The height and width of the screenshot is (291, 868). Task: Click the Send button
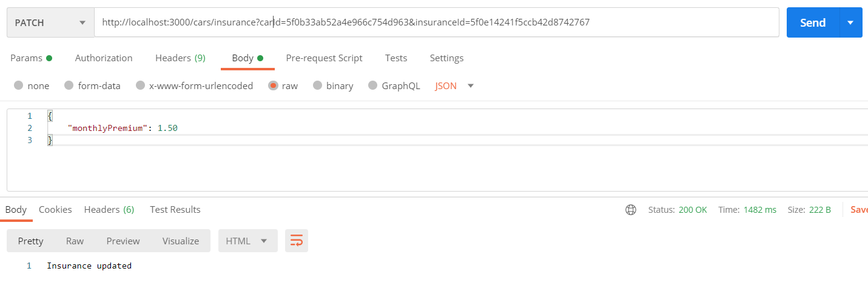[x=813, y=22]
